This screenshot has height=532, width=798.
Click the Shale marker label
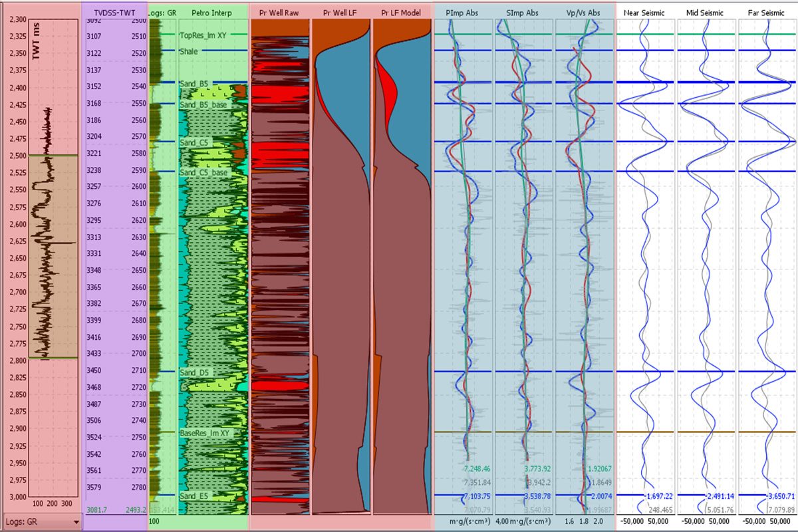[190, 51]
